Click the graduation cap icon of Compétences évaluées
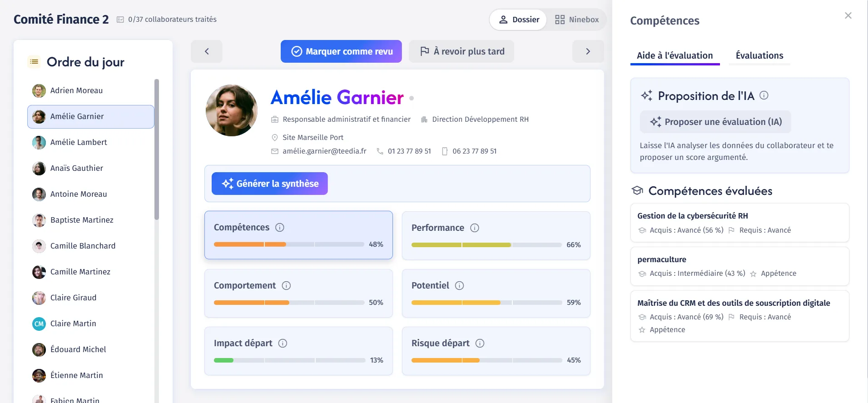The image size is (868, 403). 637,190
